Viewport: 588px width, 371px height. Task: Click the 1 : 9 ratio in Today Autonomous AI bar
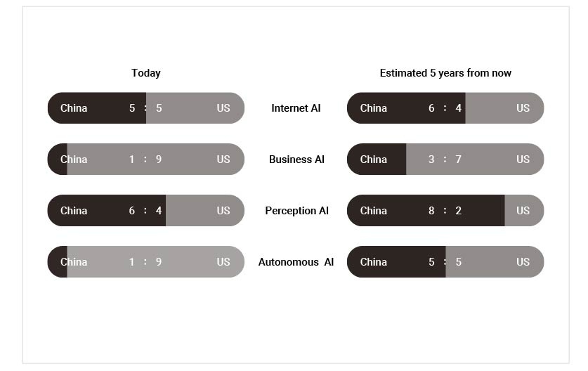(145, 262)
